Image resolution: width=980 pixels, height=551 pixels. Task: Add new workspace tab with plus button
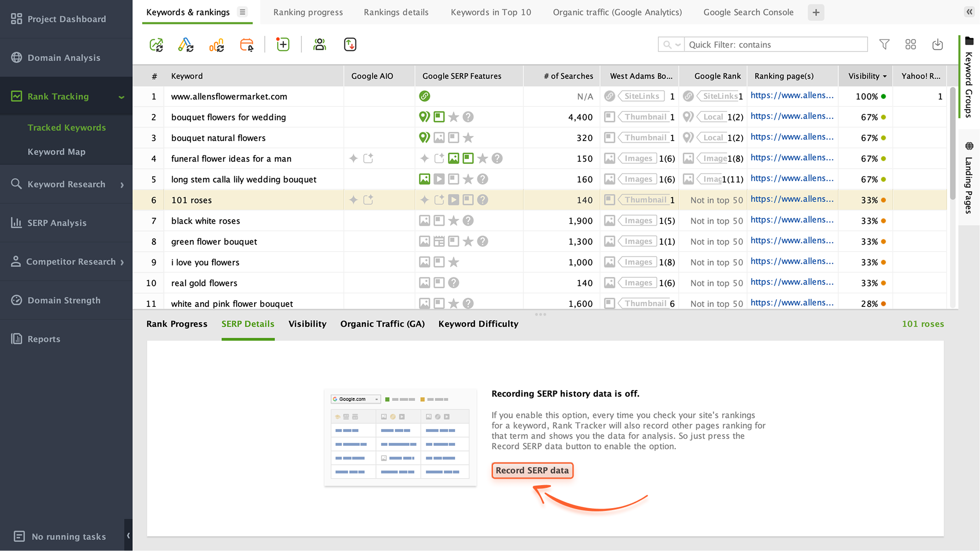816,12
